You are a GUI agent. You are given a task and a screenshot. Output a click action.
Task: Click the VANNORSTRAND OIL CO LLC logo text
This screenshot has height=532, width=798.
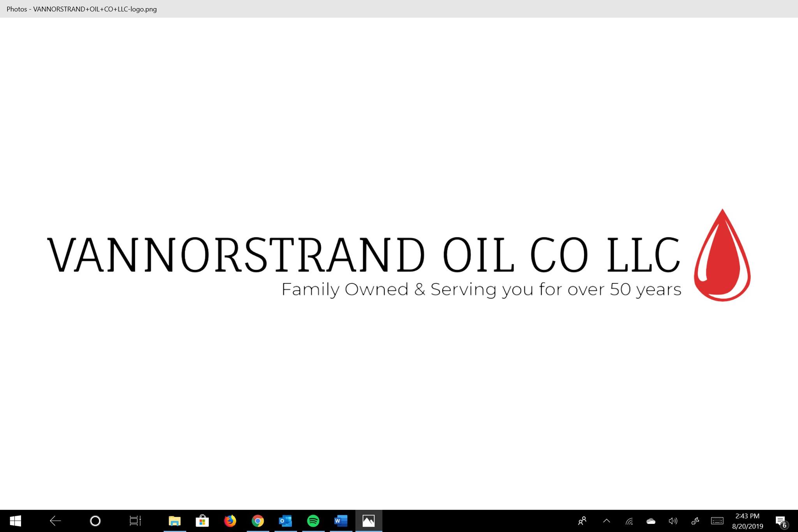coord(364,255)
